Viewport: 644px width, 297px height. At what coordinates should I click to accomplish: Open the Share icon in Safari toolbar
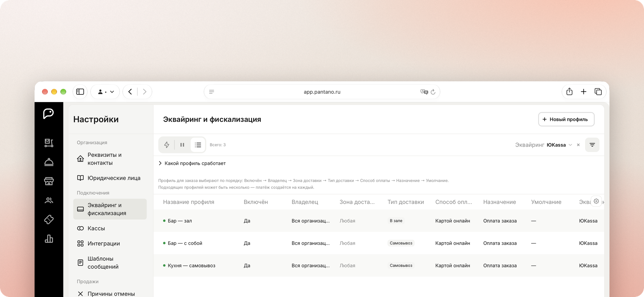(569, 92)
